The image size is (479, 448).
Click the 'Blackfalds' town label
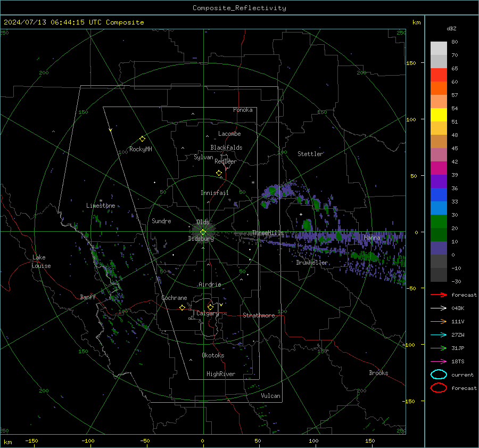[x=226, y=148]
